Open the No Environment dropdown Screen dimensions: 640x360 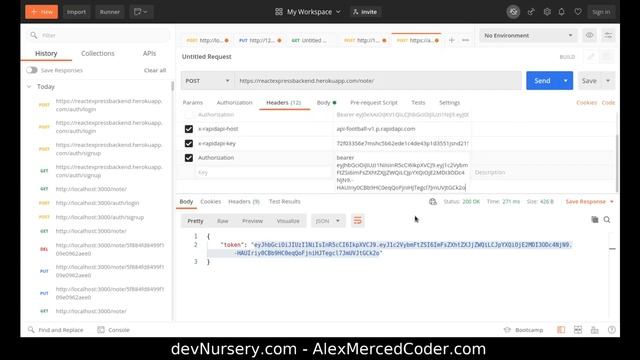pos(528,36)
